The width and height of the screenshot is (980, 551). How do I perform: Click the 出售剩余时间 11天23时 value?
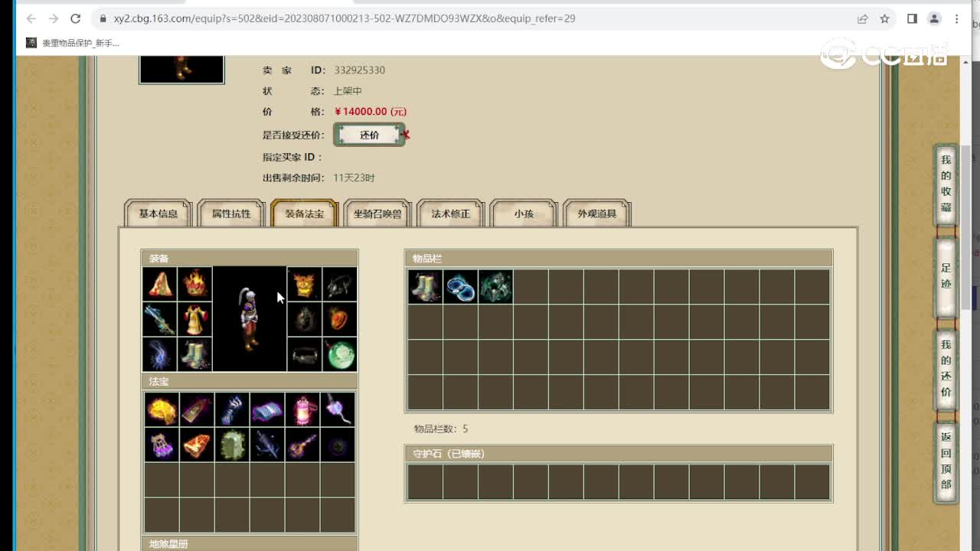(x=354, y=178)
